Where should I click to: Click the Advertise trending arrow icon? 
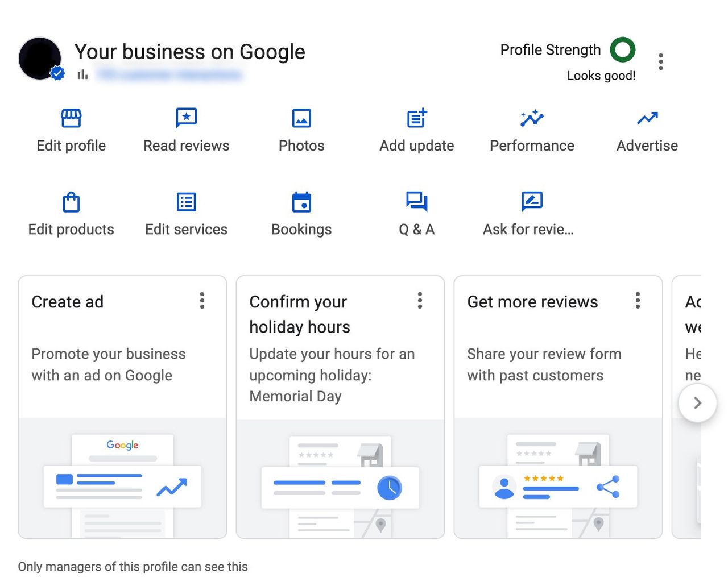pos(647,118)
